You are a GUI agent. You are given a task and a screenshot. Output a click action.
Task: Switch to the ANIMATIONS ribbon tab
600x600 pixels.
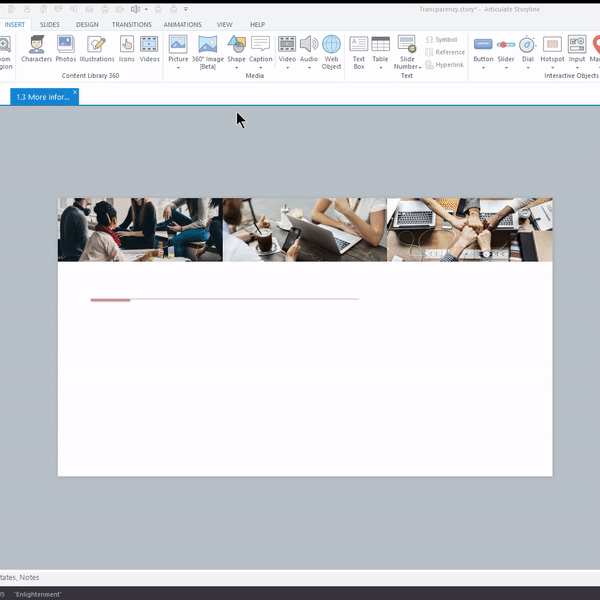pyautogui.click(x=183, y=24)
